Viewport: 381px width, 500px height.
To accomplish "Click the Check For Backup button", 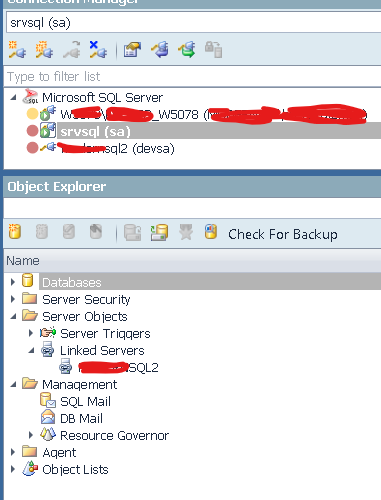I will pyautogui.click(x=283, y=234).
